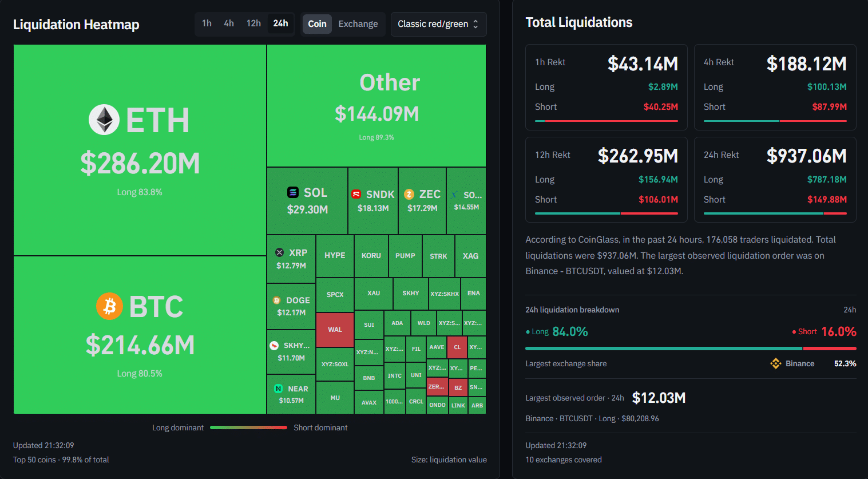868x479 pixels.
Task: Select the INTC heatmap tile
Action: (x=395, y=376)
